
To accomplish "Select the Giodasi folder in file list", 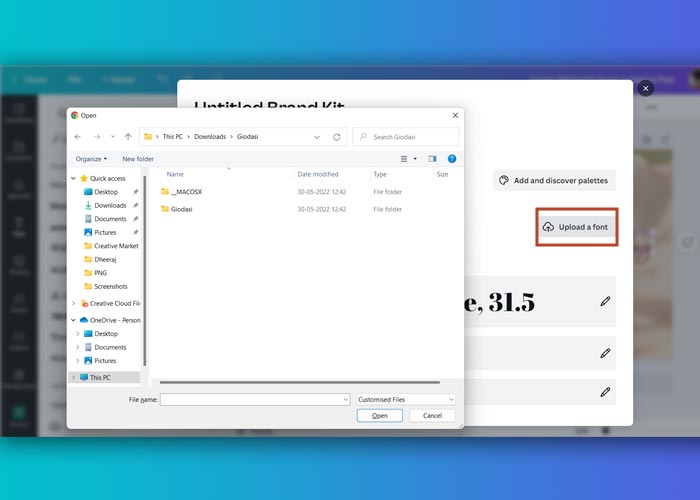I will tap(177, 209).
